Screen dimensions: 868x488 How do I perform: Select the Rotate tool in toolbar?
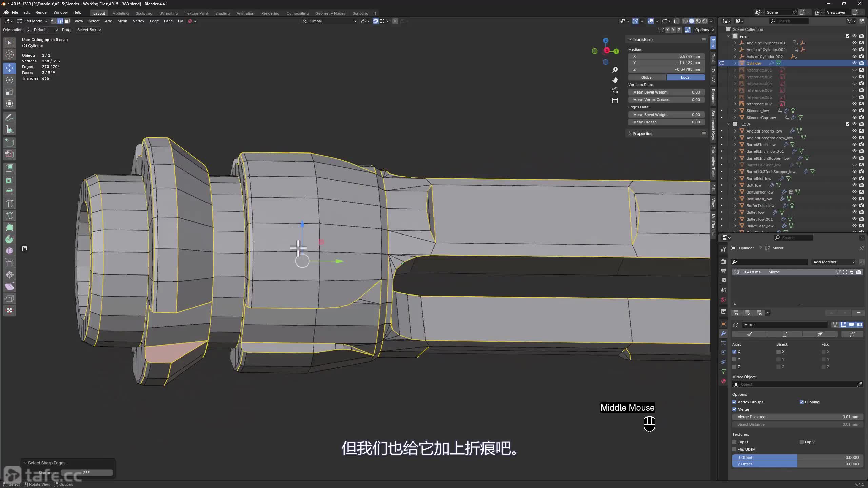(9, 80)
